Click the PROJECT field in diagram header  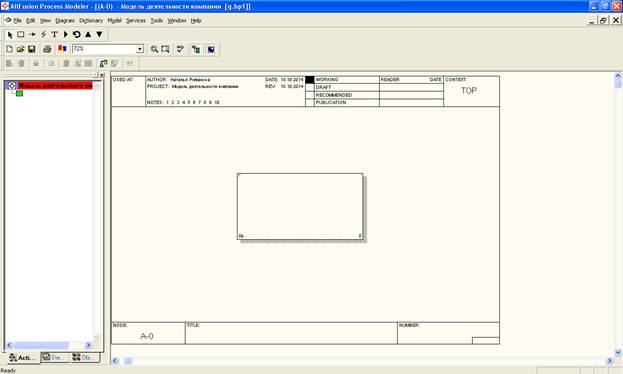(193, 86)
